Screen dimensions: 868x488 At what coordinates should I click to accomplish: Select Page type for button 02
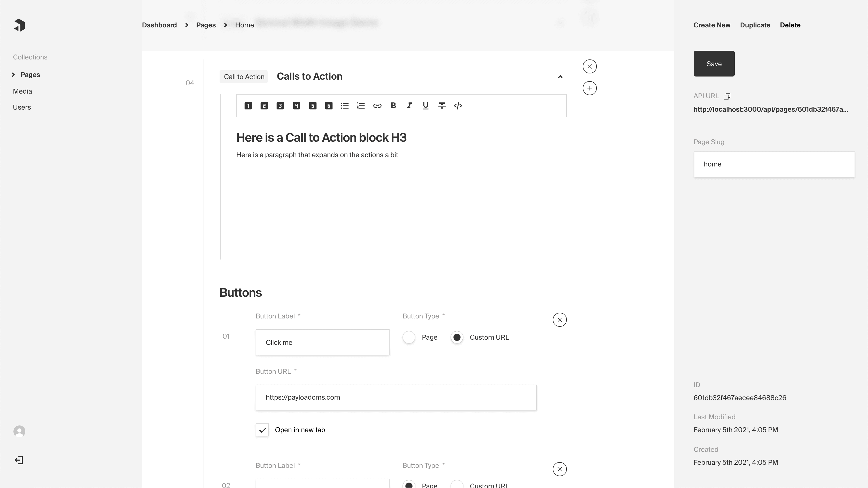pyautogui.click(x=409, y=484)
